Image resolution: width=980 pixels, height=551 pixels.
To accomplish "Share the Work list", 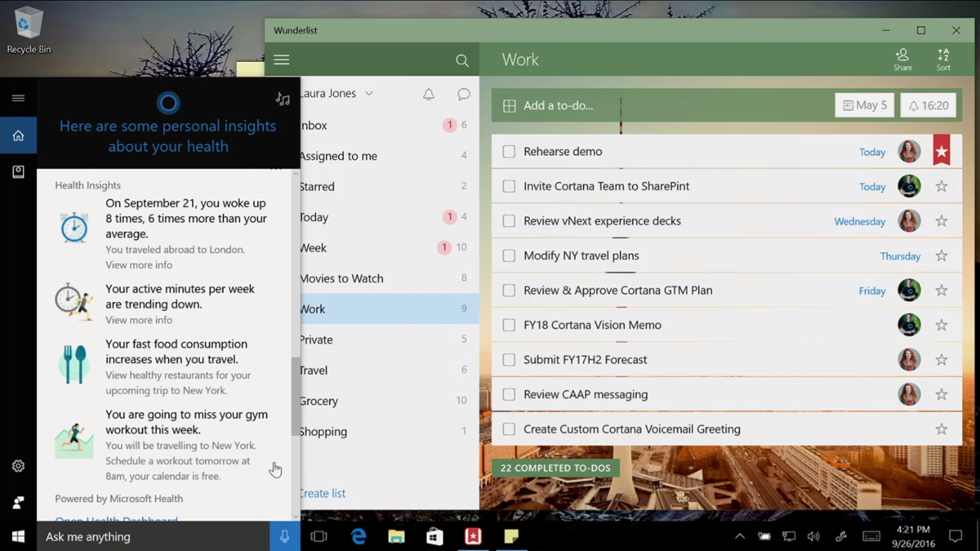I will [902, 60].
